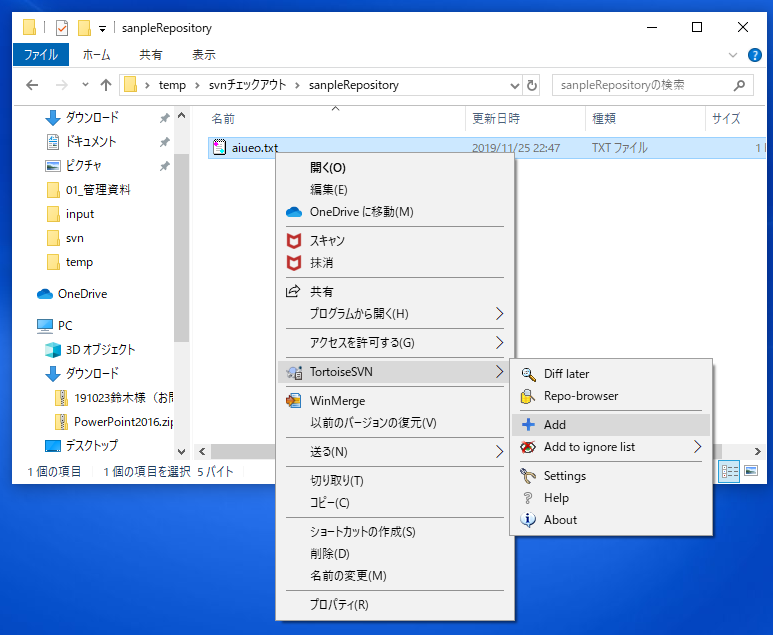Open the 共有 ribbon tab

click(151, 55)
